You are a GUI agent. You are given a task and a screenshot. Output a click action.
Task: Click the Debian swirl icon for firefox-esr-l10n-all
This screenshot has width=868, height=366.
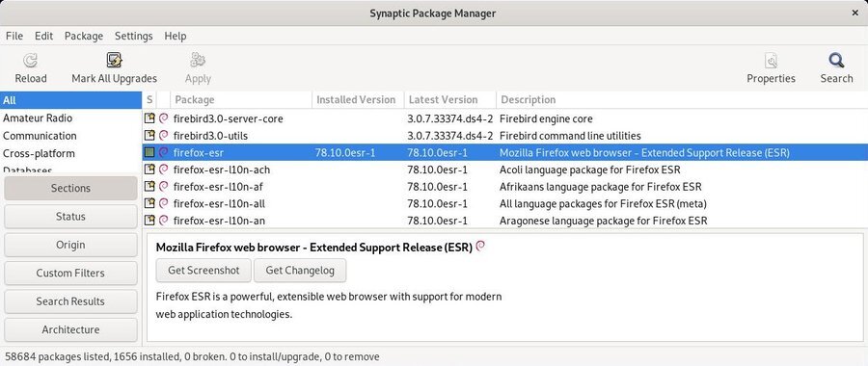point(163,203)
